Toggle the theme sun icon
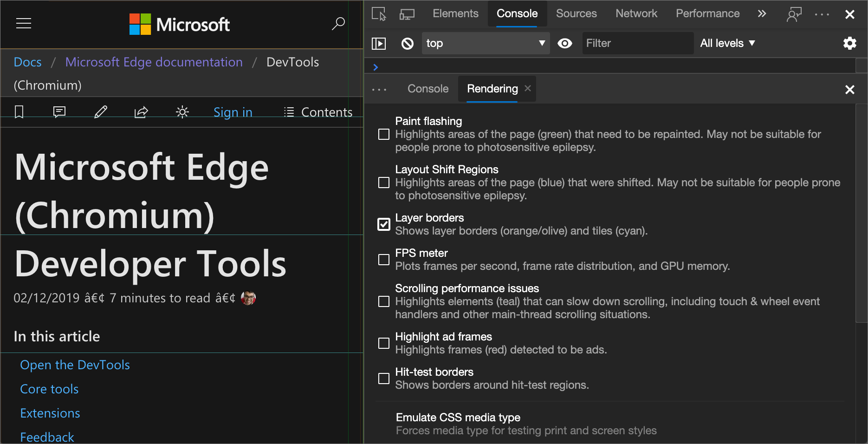 tap(182, 112)
